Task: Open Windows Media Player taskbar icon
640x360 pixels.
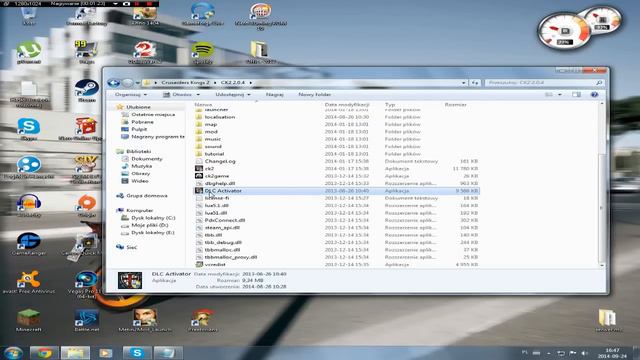Action: [105, 353]
